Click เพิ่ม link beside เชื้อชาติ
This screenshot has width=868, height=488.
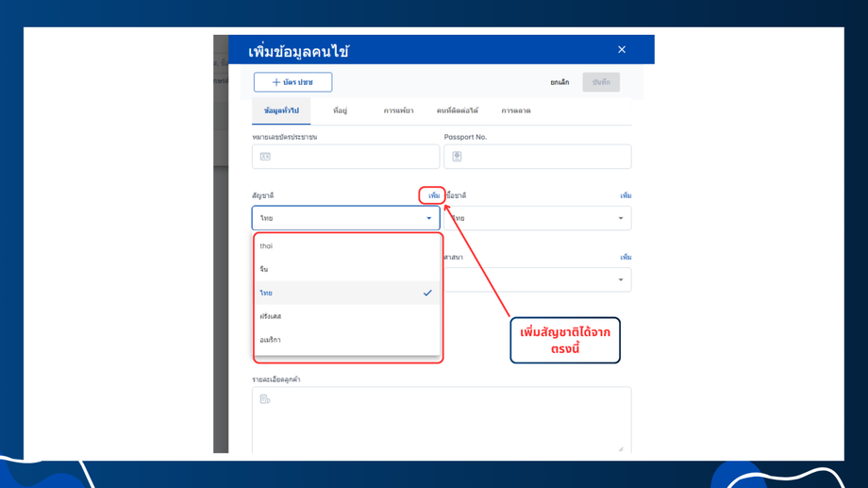coord(626,195)
